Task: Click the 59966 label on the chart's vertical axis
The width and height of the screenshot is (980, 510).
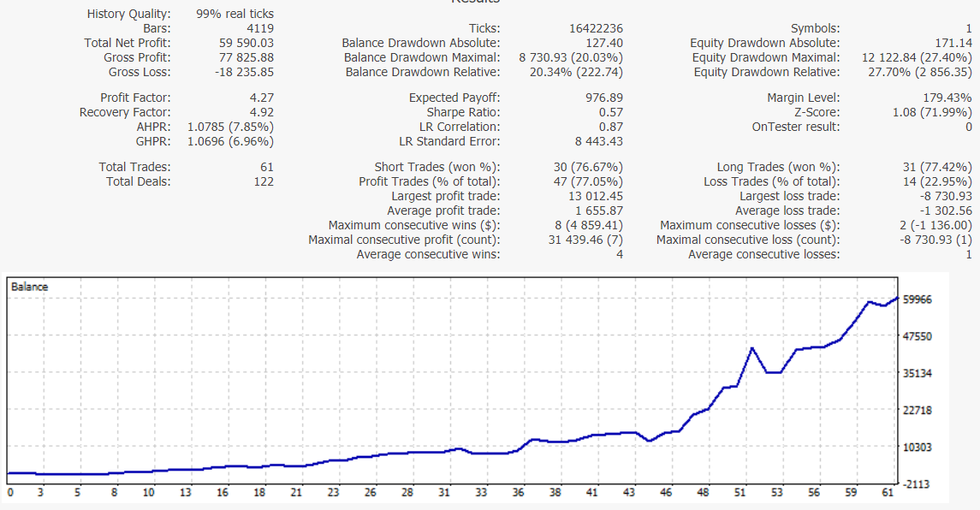Action: (x=919, y=299)
